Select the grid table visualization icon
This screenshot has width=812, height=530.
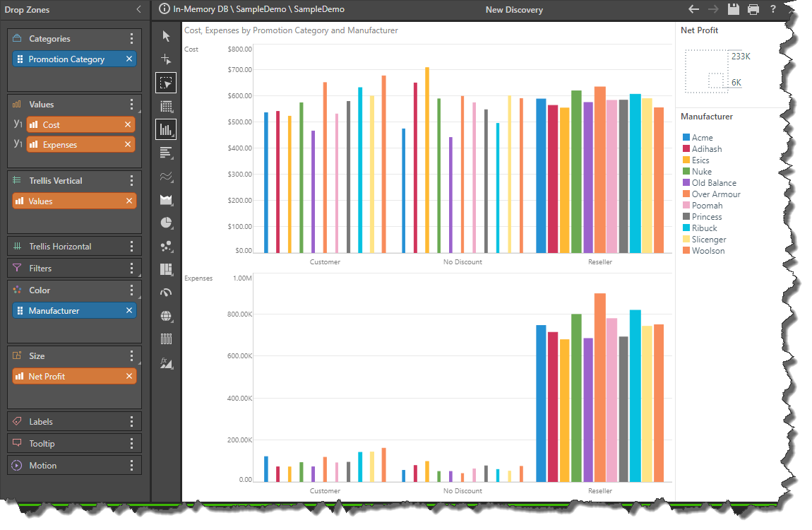166,106
